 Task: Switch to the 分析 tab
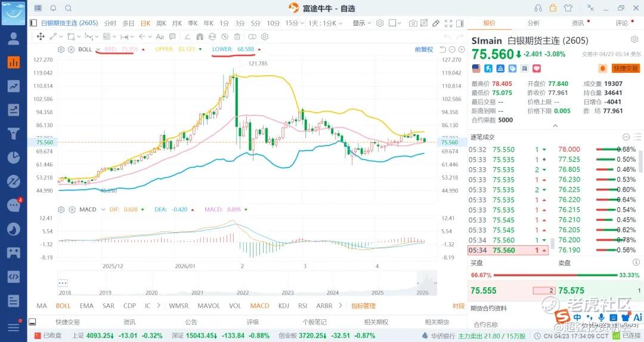point(533,23)
